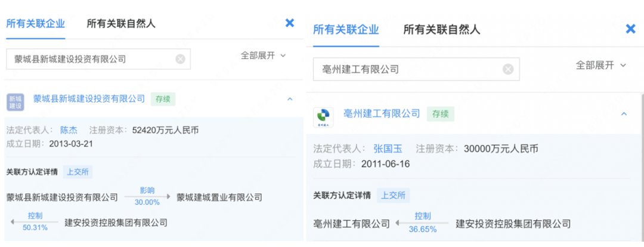Click establishment date 2011-06-16
644x247 pixels.
pos(386,163)
